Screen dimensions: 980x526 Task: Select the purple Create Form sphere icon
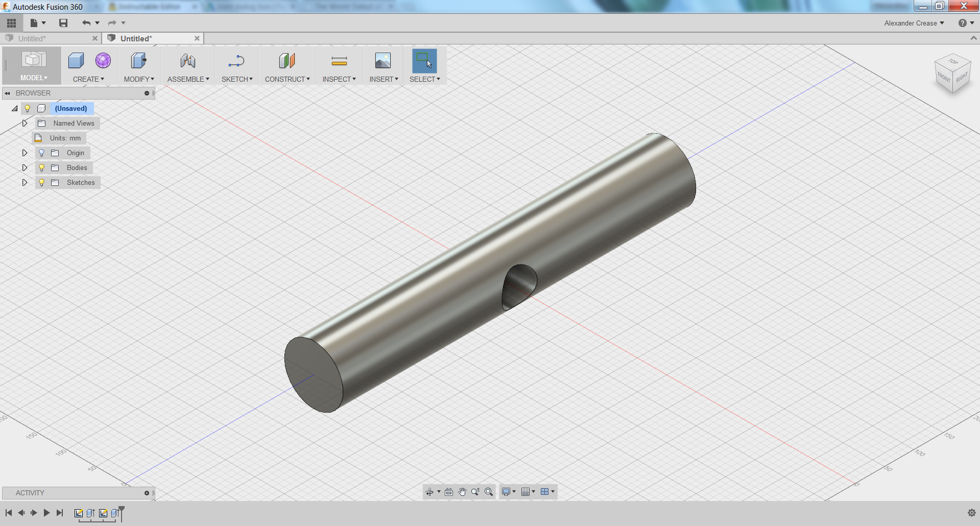[x=103, y=61]
